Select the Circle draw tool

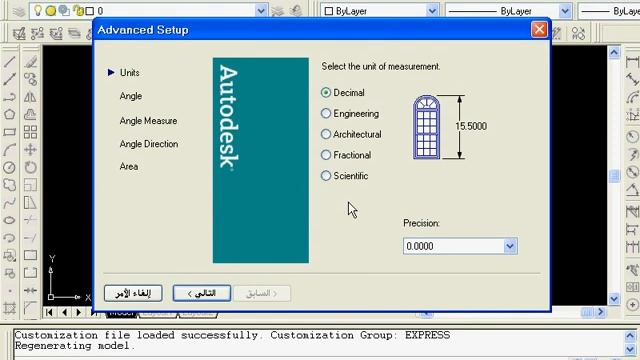(x=10, y=167)
